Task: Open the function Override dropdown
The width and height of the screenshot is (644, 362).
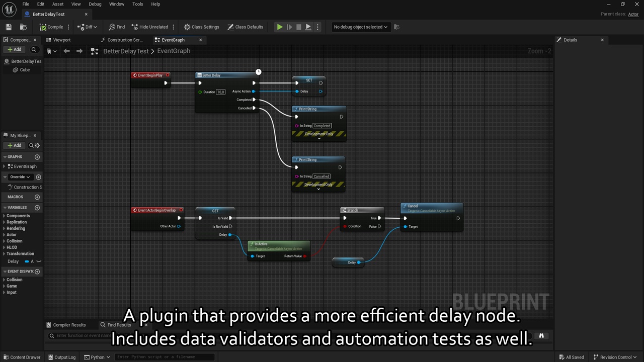Action: pyautogui.click(x=21, y=177)
